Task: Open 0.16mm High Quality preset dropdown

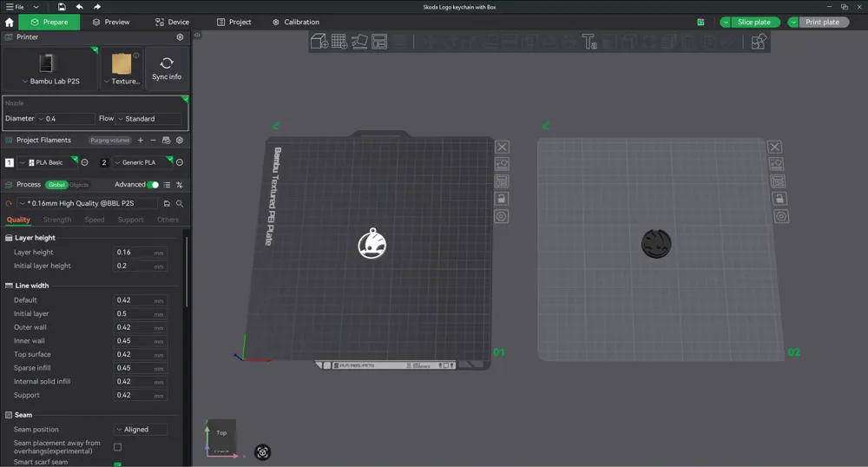Action: pos(88,203)
